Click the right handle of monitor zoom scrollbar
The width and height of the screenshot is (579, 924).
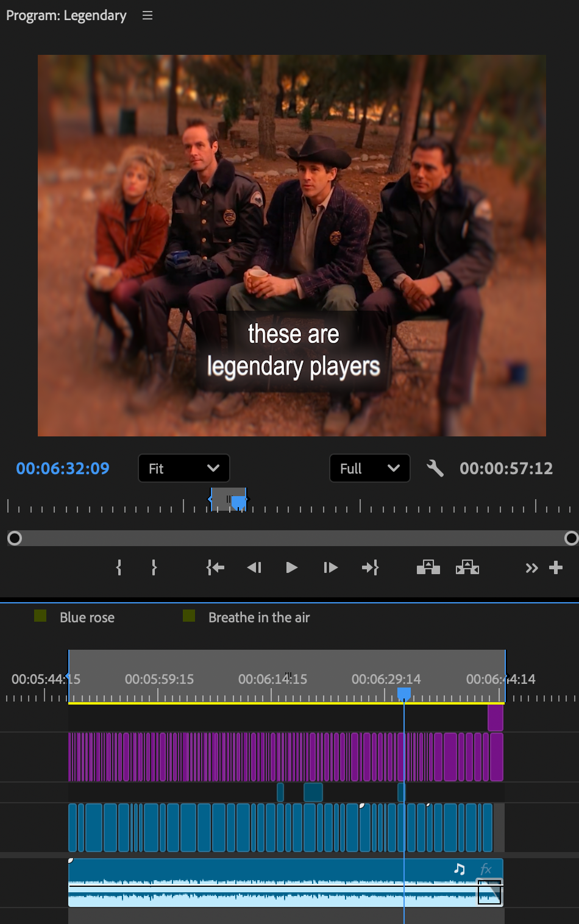coord(571,538)
